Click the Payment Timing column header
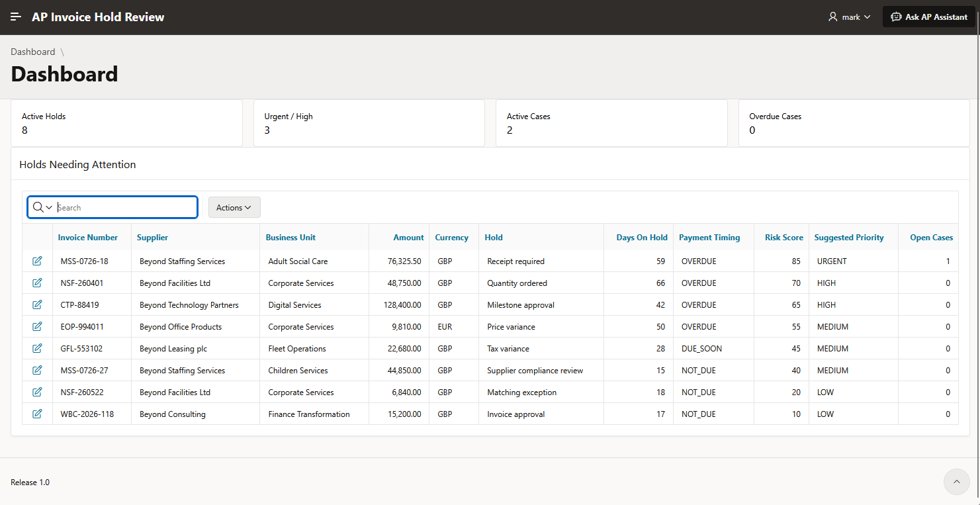Image resolution: width=980 pixels, height=505 pixels. 709,238
